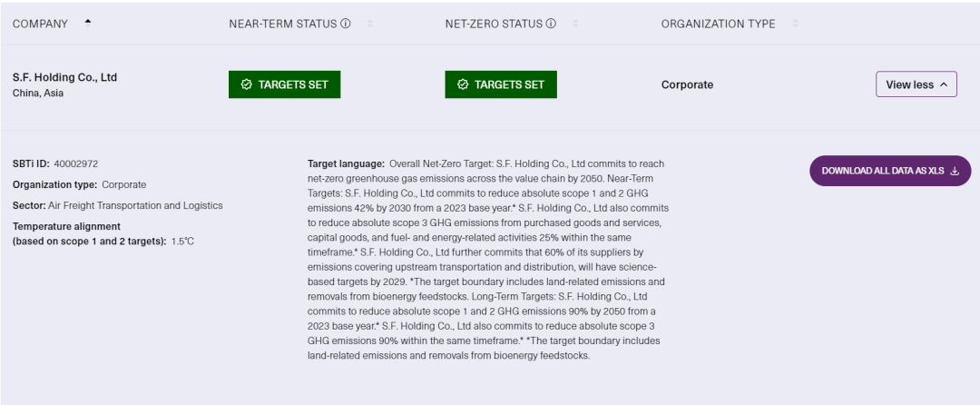Click the chevron on the View less button
Viewport: 980px width, 405px height.
pyautogui.click(x=944, y=84)
